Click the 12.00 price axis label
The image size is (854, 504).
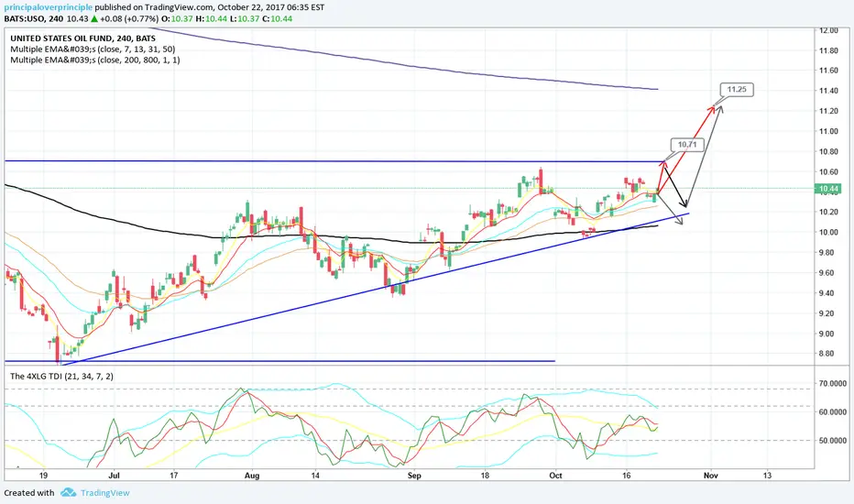pyautogui.click(x=828, y=30)
